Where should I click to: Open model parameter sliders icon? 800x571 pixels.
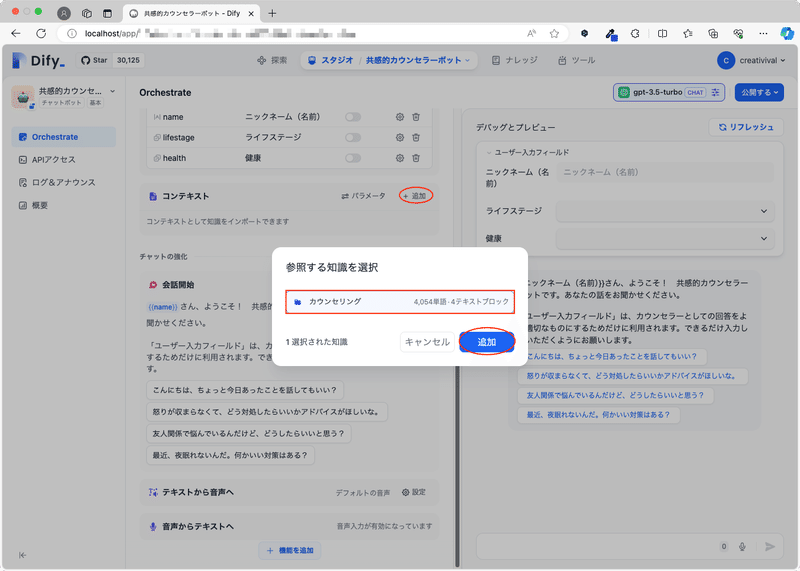tap(715, 92)
